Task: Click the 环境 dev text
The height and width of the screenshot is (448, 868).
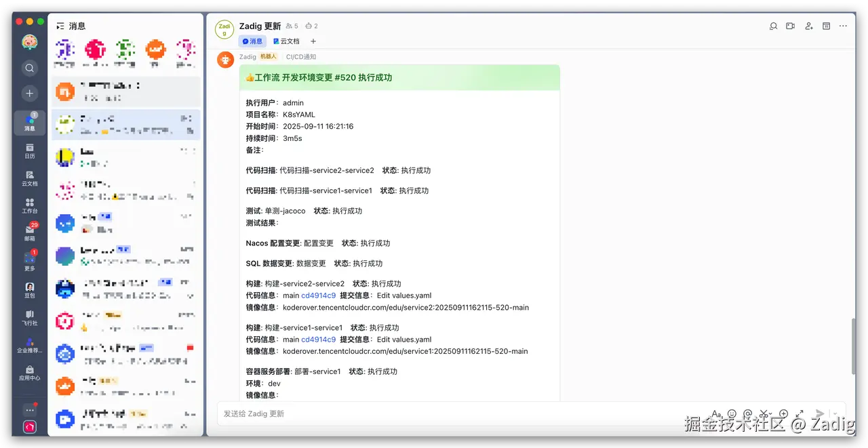Action: [263, 384]
